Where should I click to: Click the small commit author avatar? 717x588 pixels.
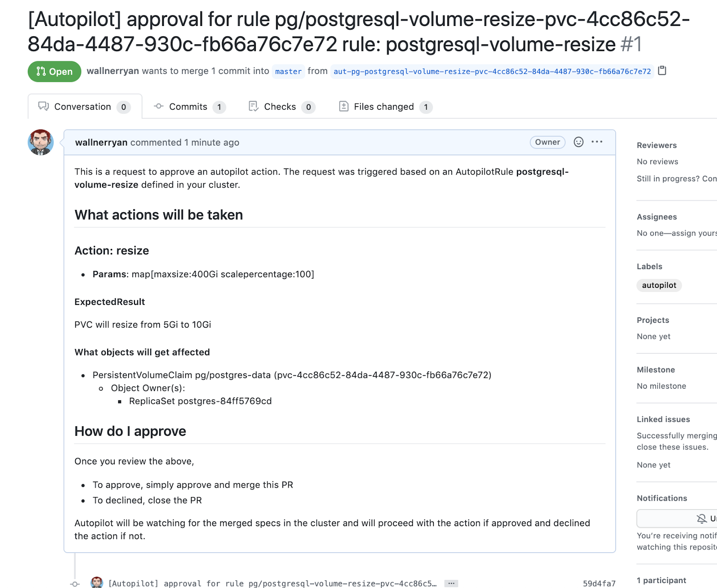(97, 583)
